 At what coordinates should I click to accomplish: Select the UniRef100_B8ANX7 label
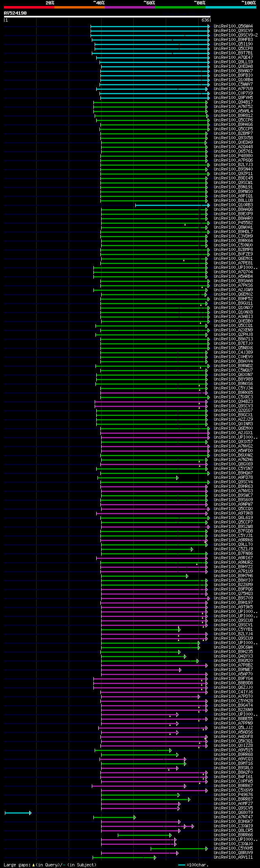[233, 71]
